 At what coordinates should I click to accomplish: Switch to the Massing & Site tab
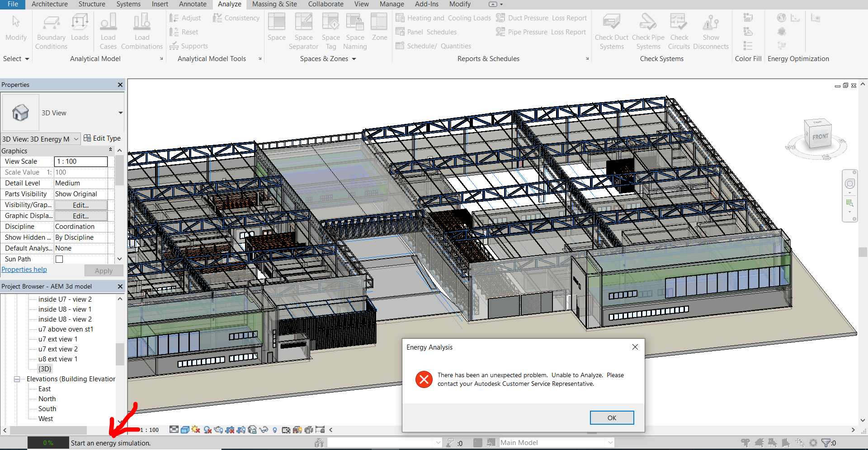[274, 4]
